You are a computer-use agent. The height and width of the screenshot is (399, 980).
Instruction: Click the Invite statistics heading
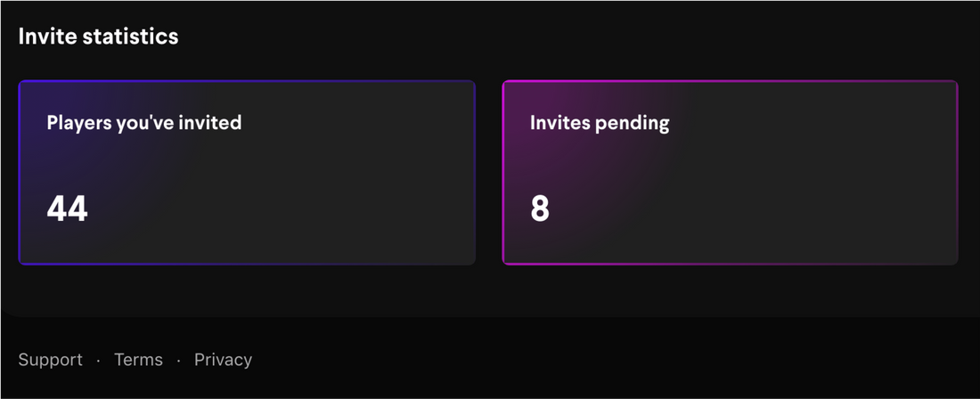point(98,37)
